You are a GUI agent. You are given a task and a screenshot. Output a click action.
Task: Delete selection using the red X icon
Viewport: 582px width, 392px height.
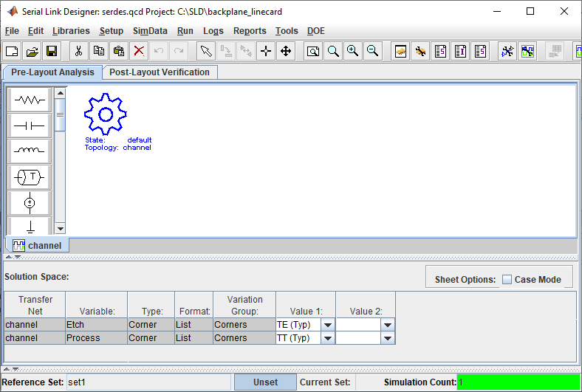139,51
